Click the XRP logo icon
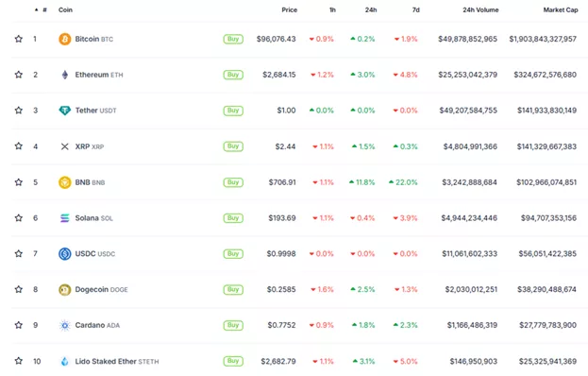Viewport: 588px width, 376px height. (65, 146)
